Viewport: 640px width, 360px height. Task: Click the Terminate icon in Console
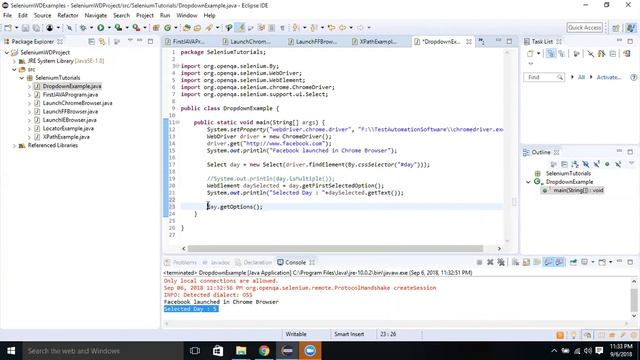point(479,262)
